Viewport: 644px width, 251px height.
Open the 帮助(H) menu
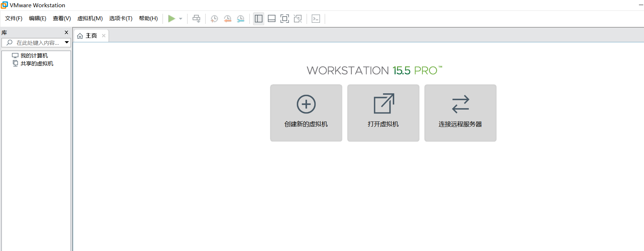(x=148, y=18)
